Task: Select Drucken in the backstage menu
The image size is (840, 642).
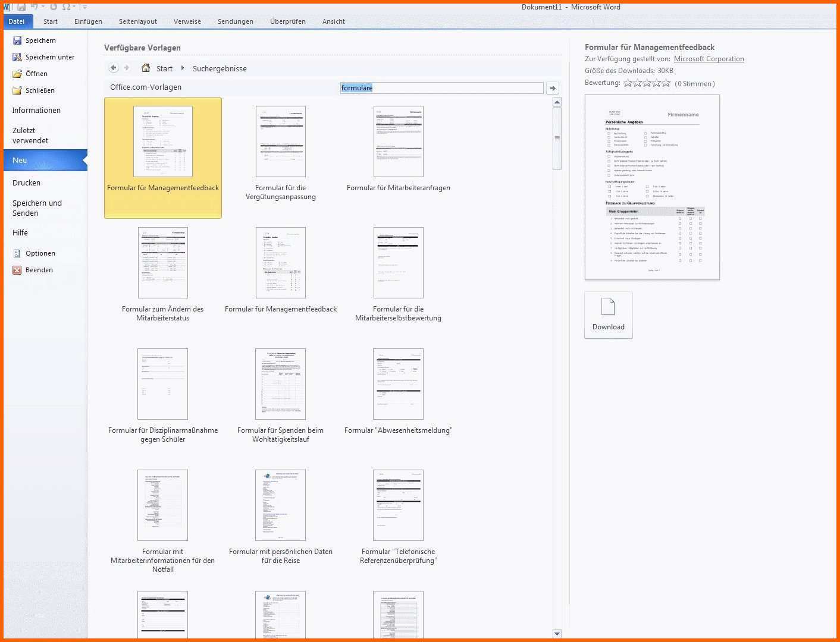Action: coord(27,182)
